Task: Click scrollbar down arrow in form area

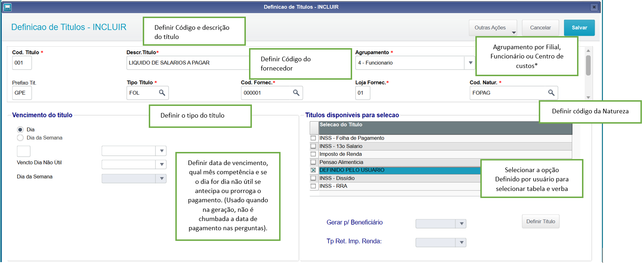Action: [588, 97]
